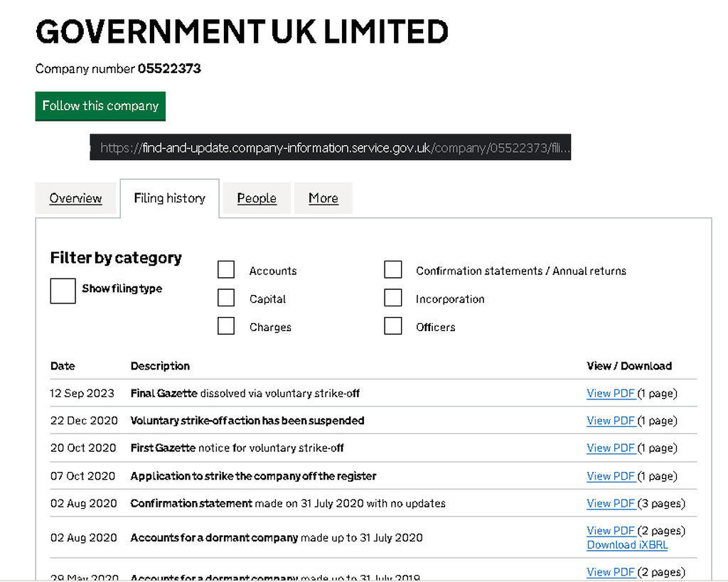
Task: Open PDF for strike-off action suspended filing
Action: coord(610,421)
